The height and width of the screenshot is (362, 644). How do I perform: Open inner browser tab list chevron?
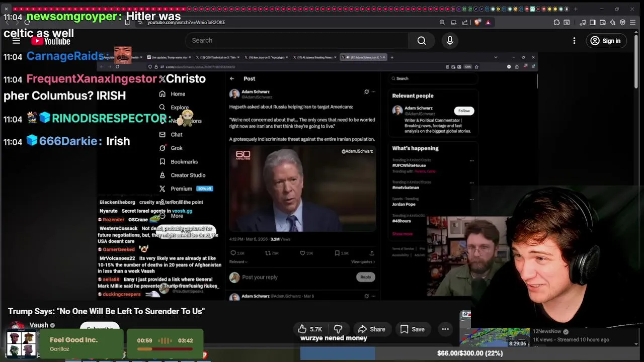(x=496, y=57)
